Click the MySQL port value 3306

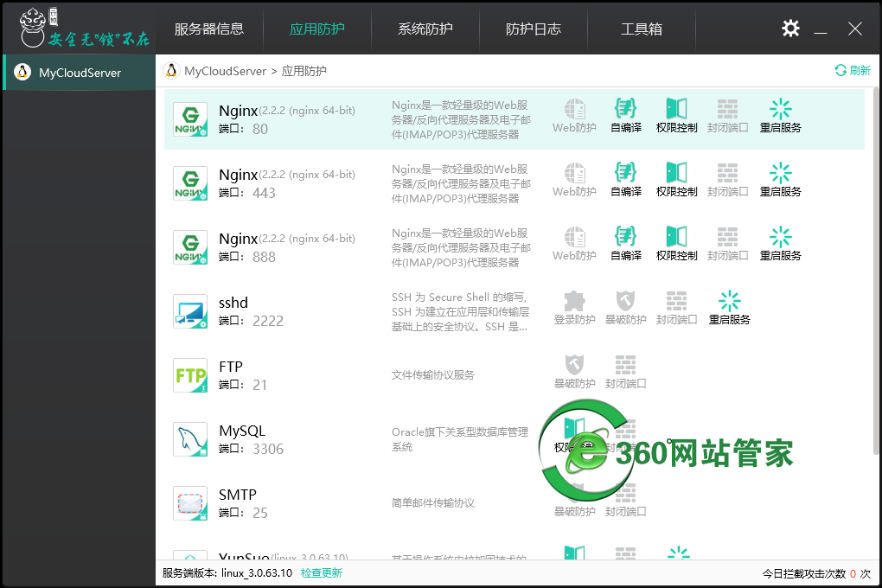[268, 449]
